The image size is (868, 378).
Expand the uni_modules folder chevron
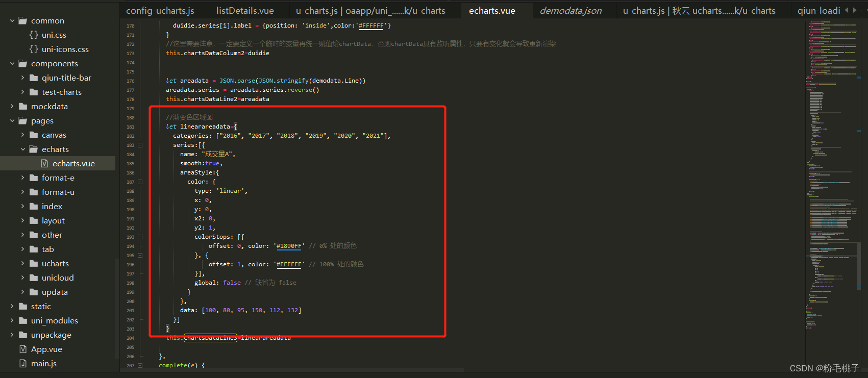point(12,321)
